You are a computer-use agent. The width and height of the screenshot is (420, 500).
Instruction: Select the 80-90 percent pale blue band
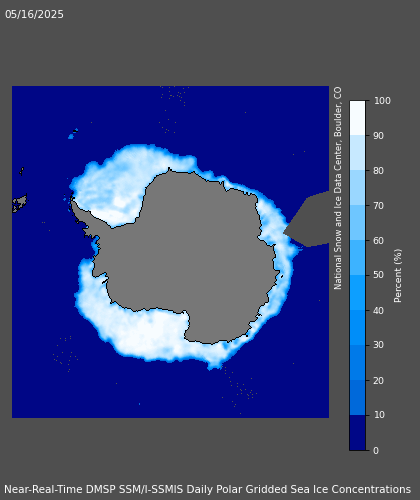357,153
